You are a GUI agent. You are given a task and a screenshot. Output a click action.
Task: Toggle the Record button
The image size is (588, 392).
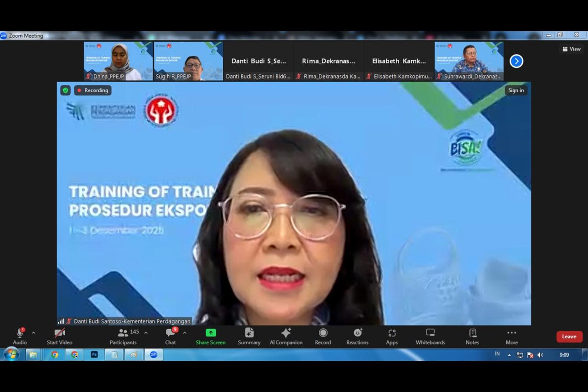(323, 336)
